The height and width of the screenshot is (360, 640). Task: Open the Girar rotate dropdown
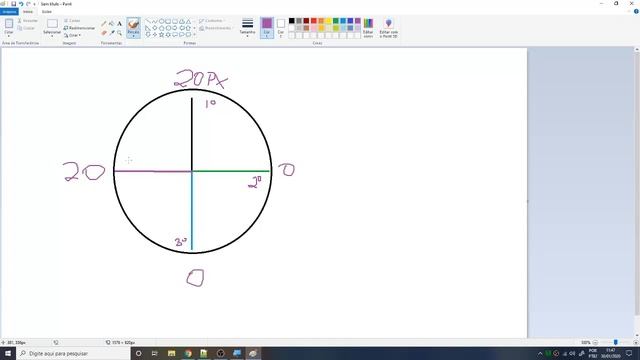tap(72, 36)
